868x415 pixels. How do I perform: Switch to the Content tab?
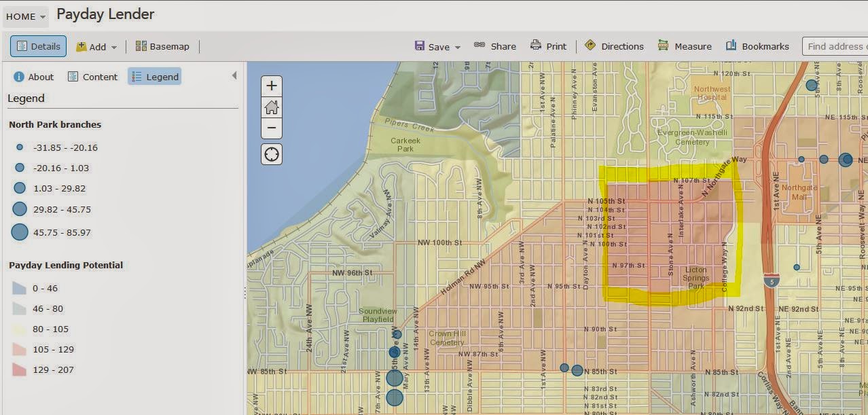(92, 77)
